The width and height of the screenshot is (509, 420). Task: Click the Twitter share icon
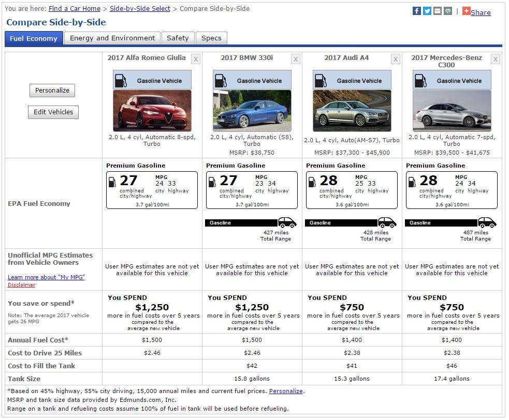coord(427,11)
